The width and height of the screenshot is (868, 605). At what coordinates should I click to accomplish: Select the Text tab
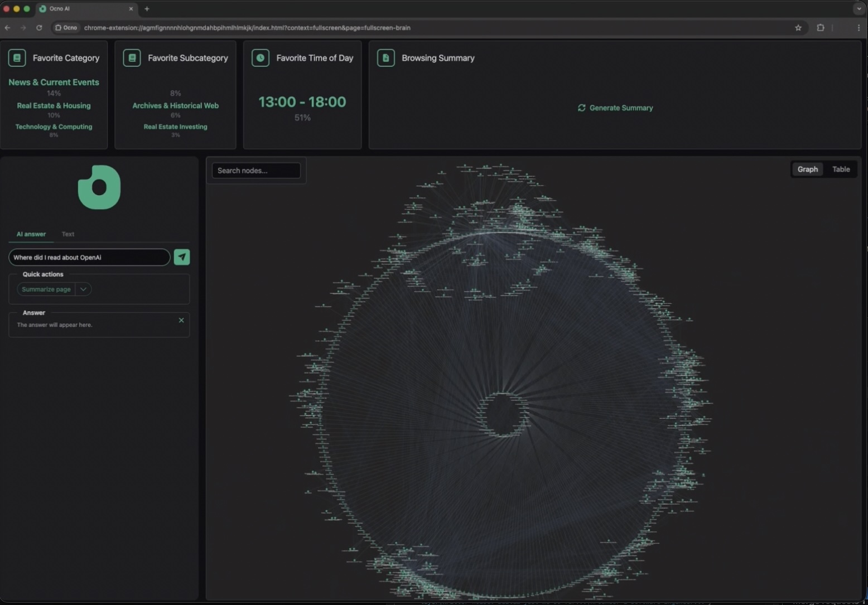point(68,234)
